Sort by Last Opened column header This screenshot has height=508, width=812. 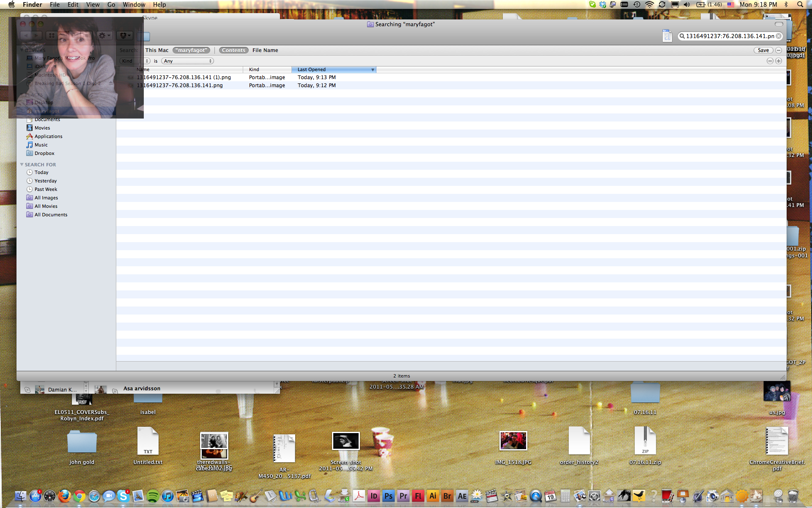coord(334,69)
